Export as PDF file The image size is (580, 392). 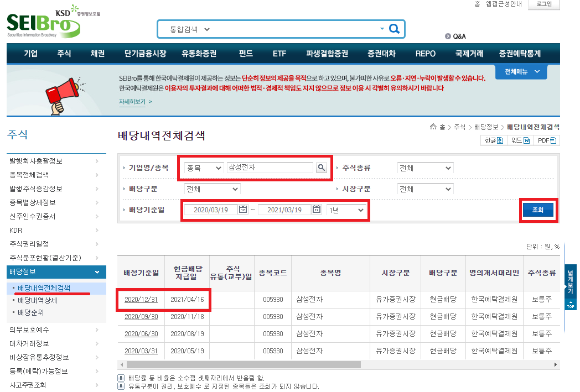[x=547, y=140]
